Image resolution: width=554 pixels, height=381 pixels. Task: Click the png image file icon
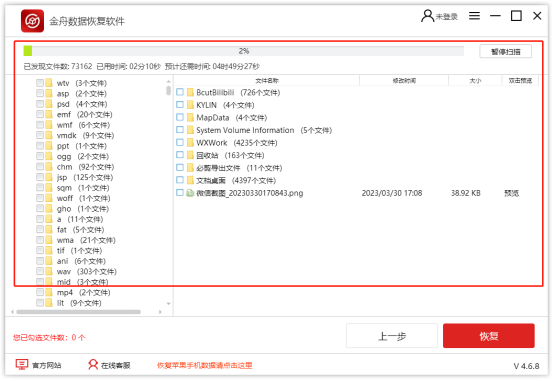pyautogui.click(x=190, y=193)
